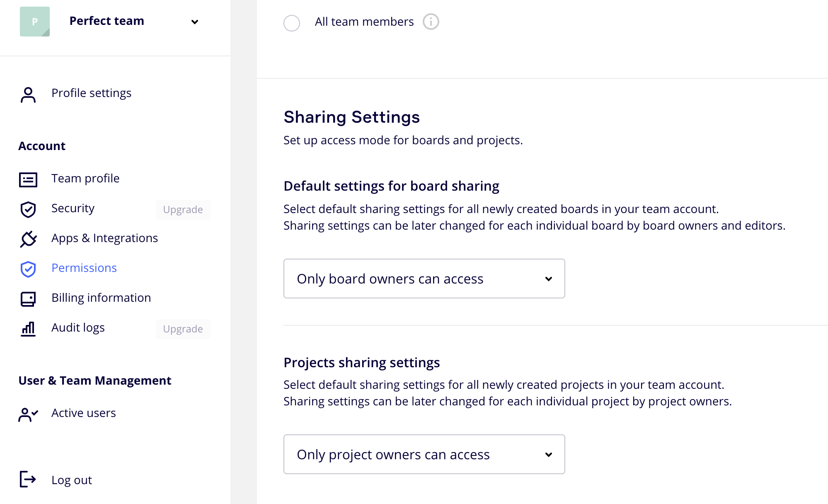This screenshot has height=504, width=828.
Task: Click the Apps & Integrations plug icon
Action: (28, 239)
